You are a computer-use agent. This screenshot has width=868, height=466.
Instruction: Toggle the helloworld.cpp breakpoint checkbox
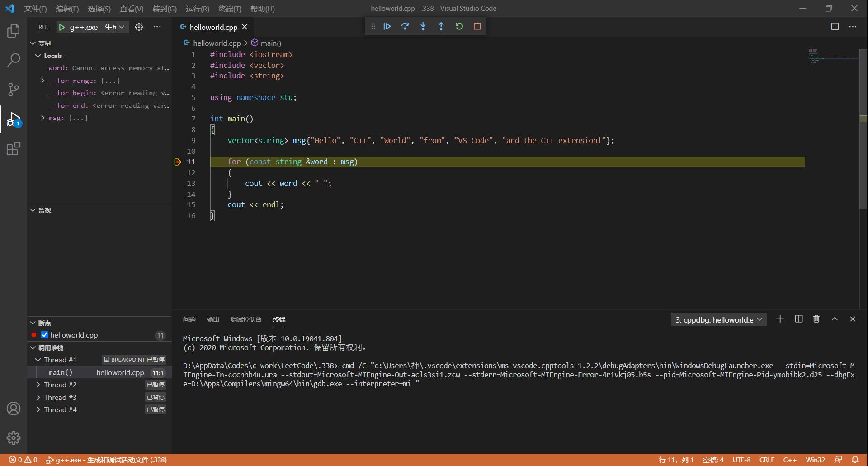pyautogui.click(x=45, y=335)
